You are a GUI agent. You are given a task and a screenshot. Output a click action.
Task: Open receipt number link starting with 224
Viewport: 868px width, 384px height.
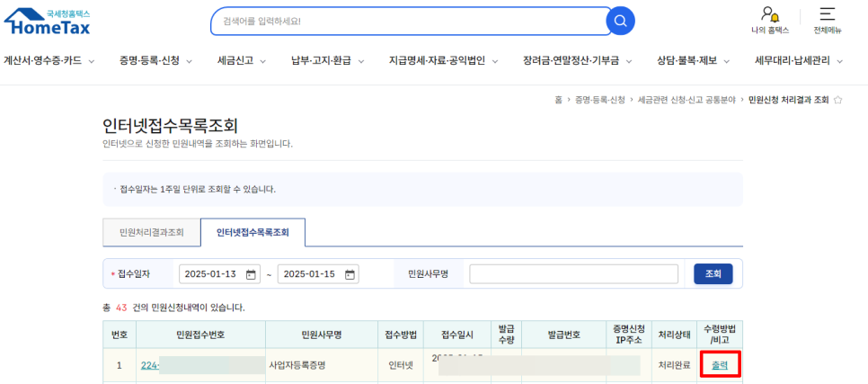pyautogui.click(x=149, y=366)
